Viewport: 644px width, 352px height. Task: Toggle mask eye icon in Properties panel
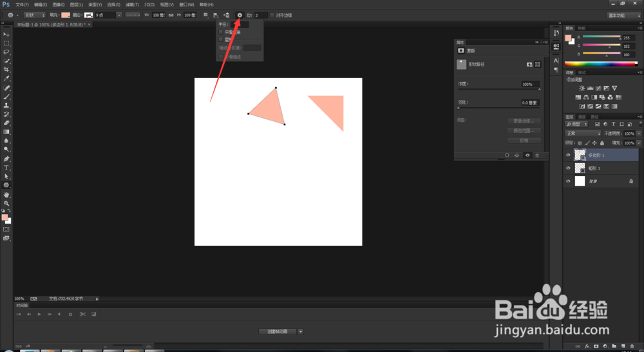click(x=527, y=155)
